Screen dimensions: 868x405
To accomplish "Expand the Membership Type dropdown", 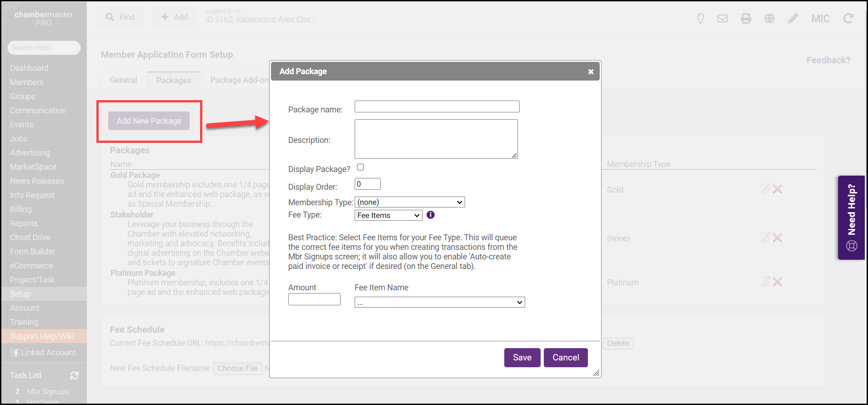I will click(x=410, y=202).
